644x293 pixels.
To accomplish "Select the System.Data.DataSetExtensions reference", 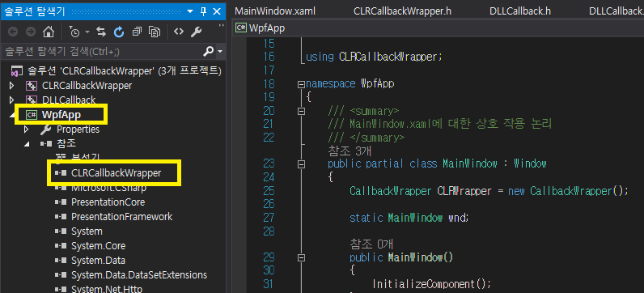I will click(139, 275).
